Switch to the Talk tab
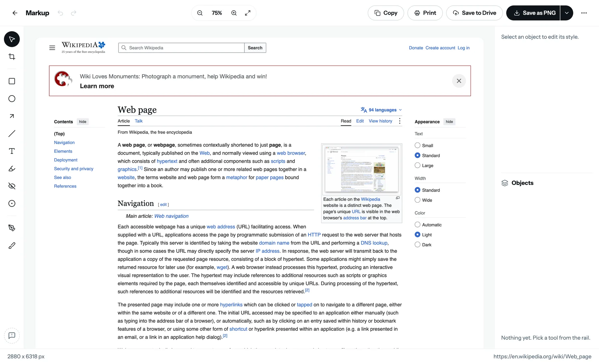This screenshot has height=364, width=599. click(138, 121)
